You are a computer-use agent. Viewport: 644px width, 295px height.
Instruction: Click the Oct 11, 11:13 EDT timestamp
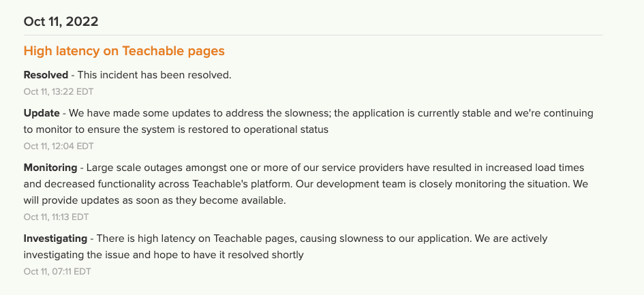(57, 217)
